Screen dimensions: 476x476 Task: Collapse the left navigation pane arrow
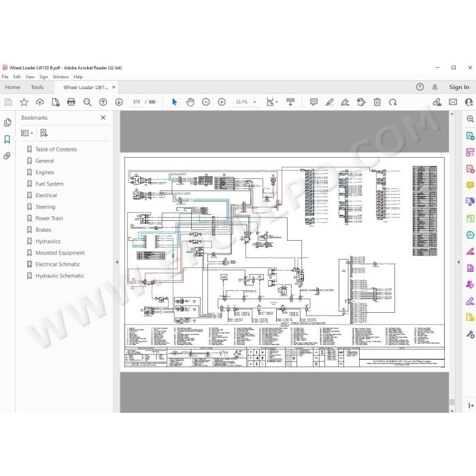coord(117,262)
